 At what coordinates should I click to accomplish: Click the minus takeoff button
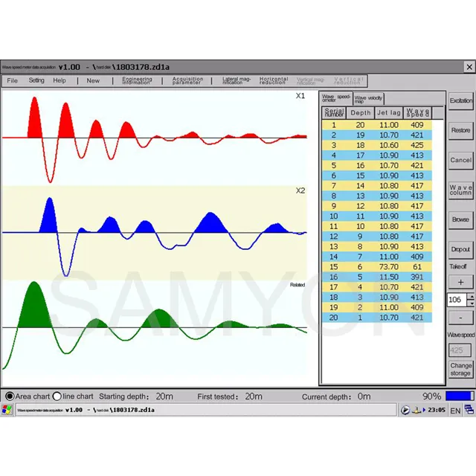coord(460,318)
